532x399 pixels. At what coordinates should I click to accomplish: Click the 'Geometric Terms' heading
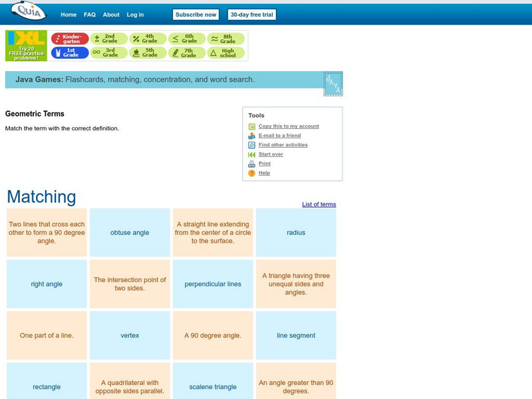coord(35,114)
